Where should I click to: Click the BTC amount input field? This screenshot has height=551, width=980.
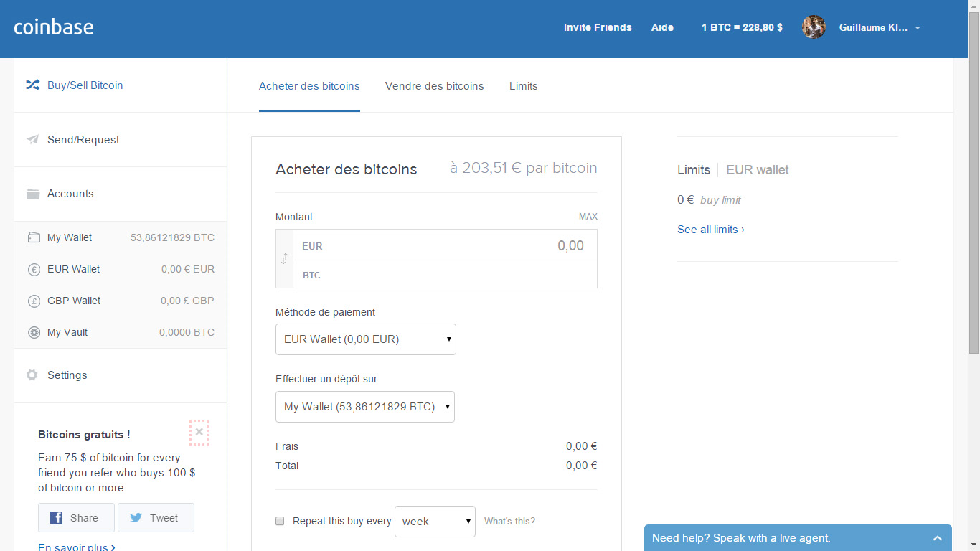(x=445, y=275)
